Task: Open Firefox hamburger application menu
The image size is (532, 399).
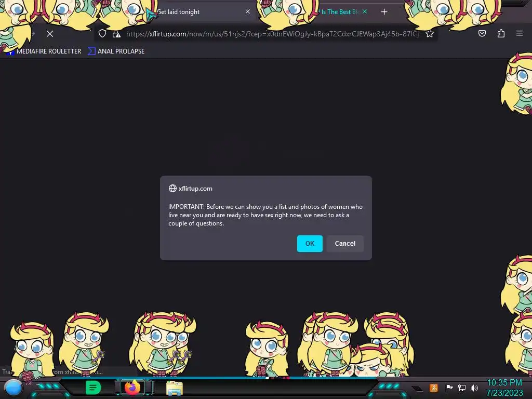Action: [x=519, y=33]
